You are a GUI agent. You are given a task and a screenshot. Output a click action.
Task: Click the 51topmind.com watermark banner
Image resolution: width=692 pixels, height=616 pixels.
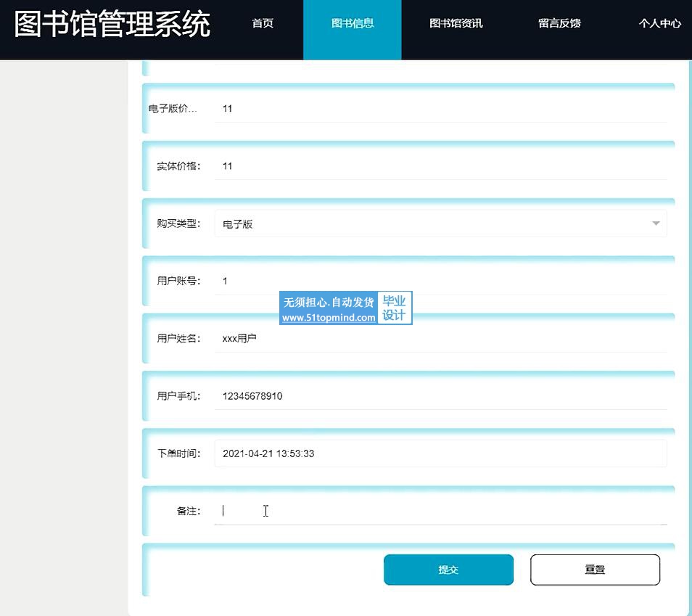pos(329,308)
